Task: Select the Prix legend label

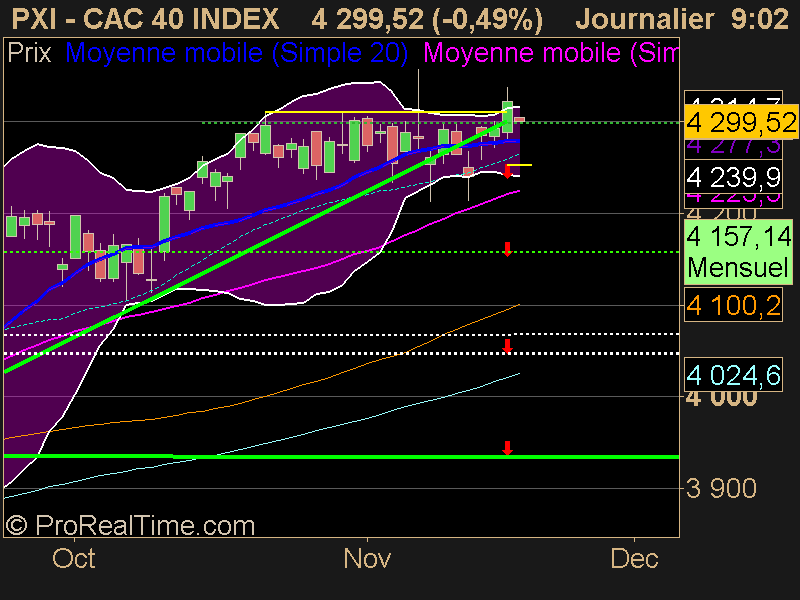Action: pos(30,53)
